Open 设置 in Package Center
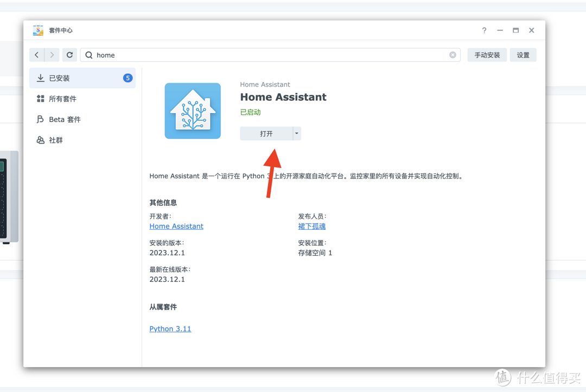This screenshot has height=392, width=586. point(523,55)
